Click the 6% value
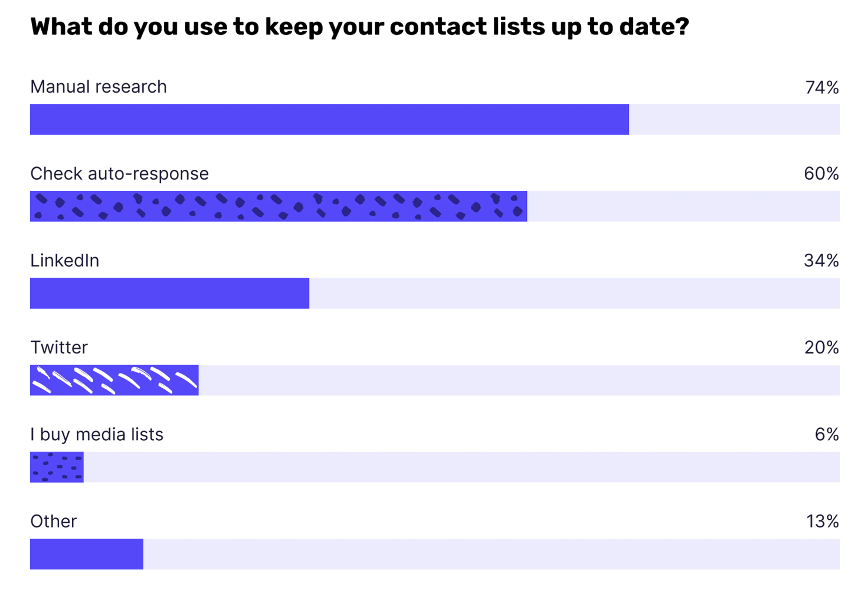Image resolution: width=868 pixels, height=590 pixels. 827,434
